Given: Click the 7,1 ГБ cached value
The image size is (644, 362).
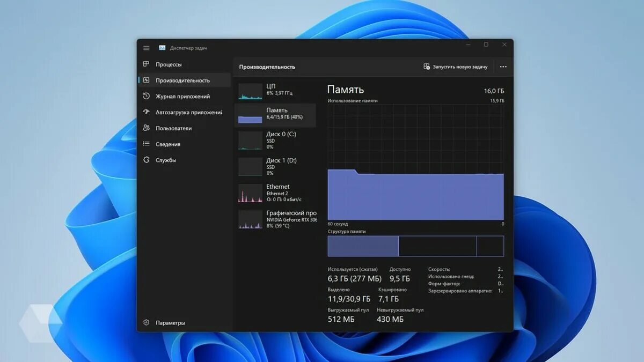Looking at the screenshot, I should (x=389, y=299).
